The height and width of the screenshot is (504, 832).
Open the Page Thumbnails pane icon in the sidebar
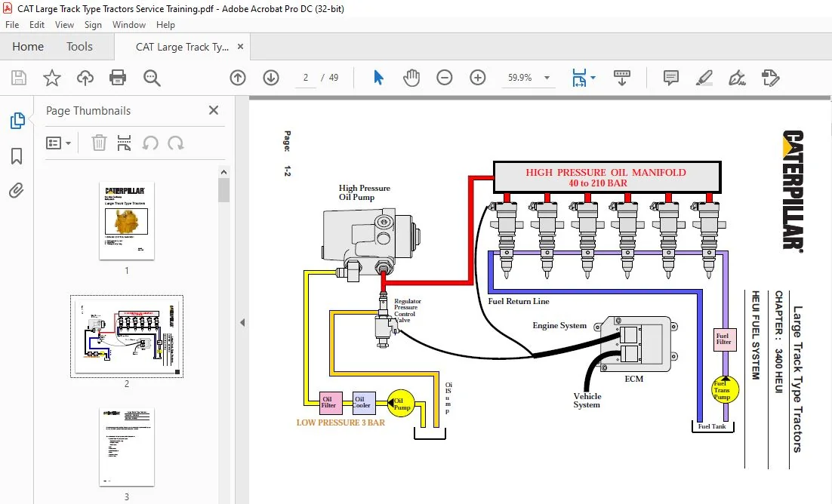(x=17, y=121)
